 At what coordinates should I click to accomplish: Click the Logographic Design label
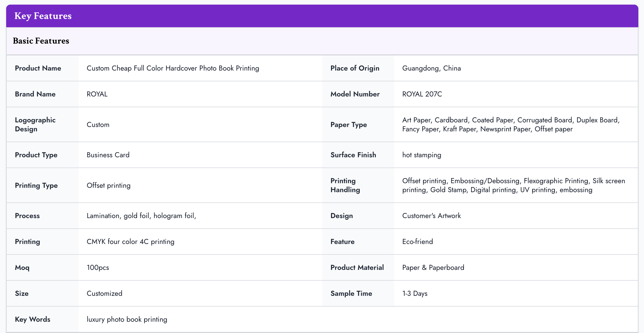pyautogui.click(x=35, y=124)
